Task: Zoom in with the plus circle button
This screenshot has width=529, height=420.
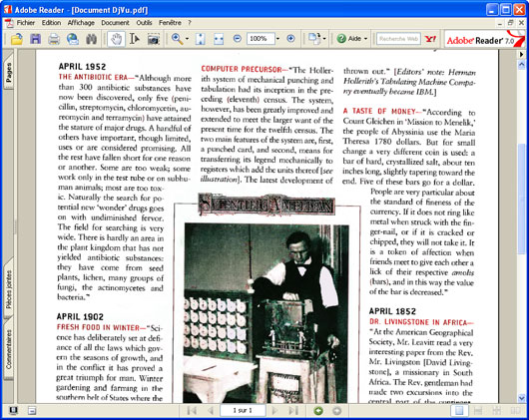Action: tap(290, 39)
